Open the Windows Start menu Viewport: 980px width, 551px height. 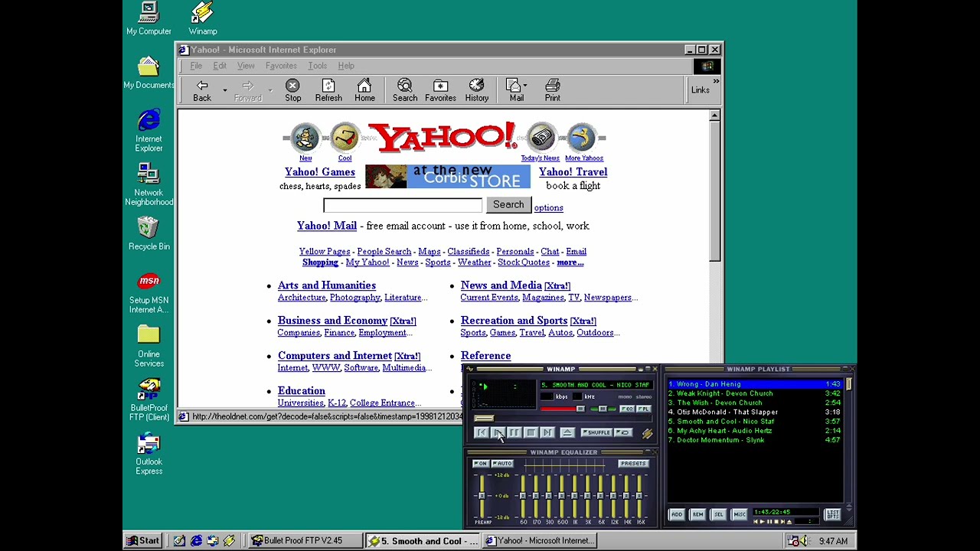tap(143, 540)
